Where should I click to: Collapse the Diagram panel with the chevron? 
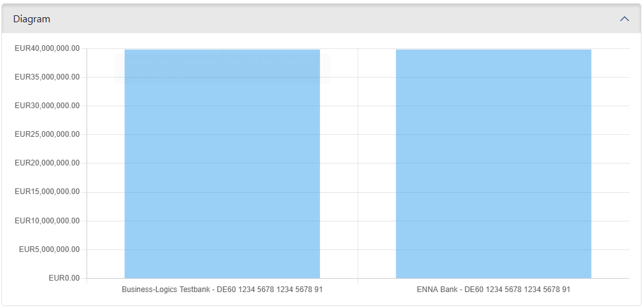pyautogui.click(x=624, y=19)
